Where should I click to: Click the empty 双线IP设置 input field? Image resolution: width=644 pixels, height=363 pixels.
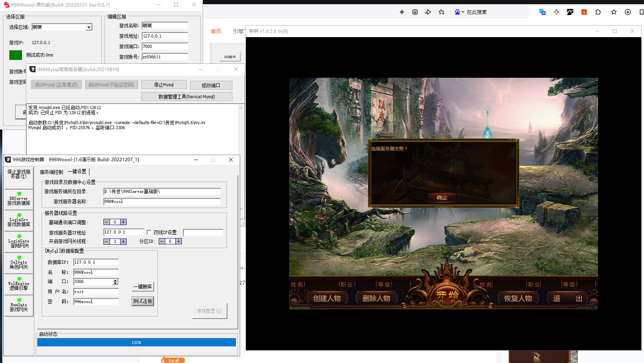pos(203,232)
